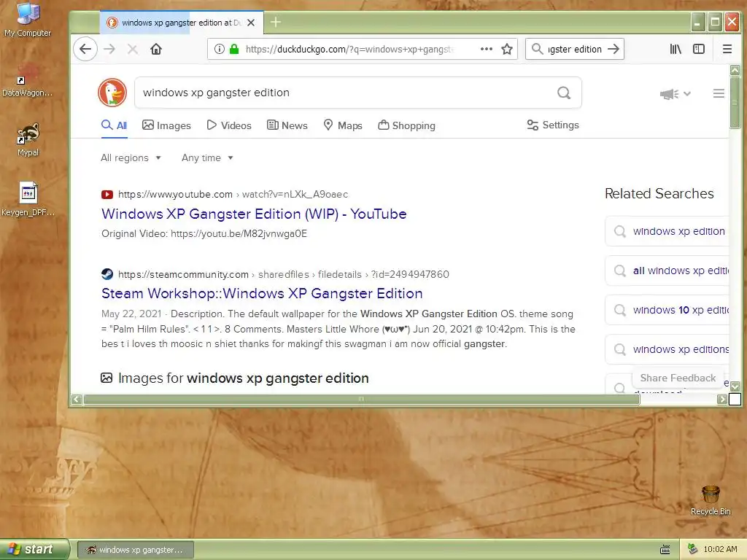Screen dimensions: 747x560
Task: Select the Keygen_DPF desktop file
Action: coord(28,199)
